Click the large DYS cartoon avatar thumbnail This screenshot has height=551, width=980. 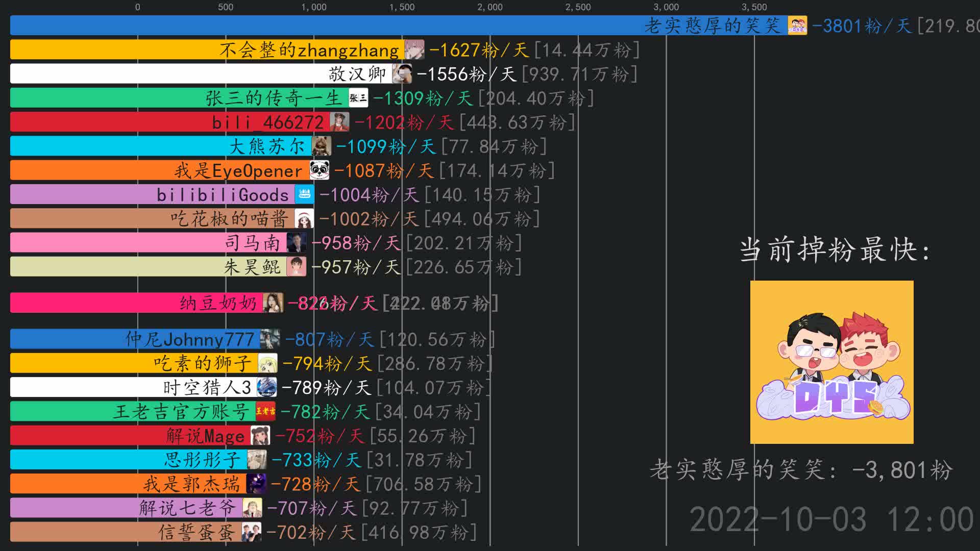[832, 362]
